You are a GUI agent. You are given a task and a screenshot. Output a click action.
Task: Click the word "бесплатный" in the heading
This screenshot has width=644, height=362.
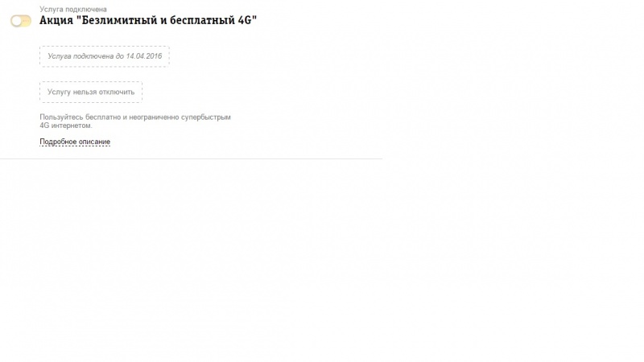[x=202, y=20]
